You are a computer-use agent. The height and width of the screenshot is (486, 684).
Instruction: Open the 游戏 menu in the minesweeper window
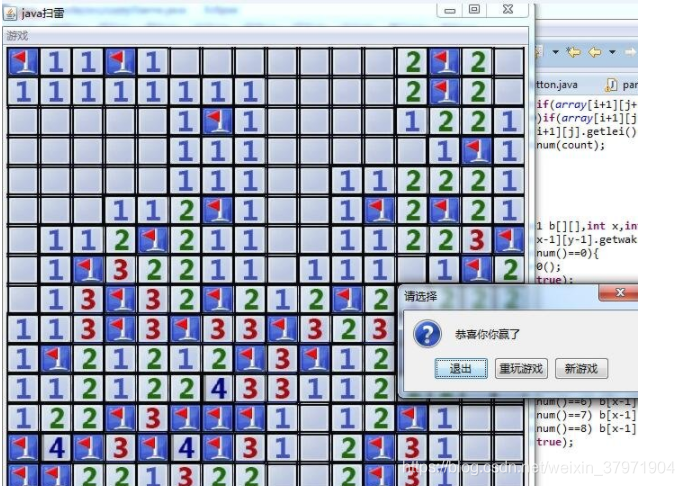click(x=17, y=36)
